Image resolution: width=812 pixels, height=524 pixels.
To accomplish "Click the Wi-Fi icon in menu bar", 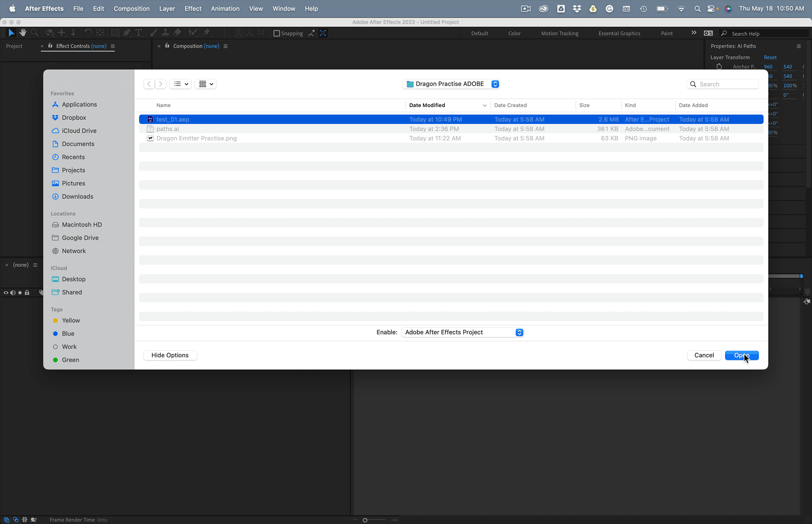I will point(681,8).
